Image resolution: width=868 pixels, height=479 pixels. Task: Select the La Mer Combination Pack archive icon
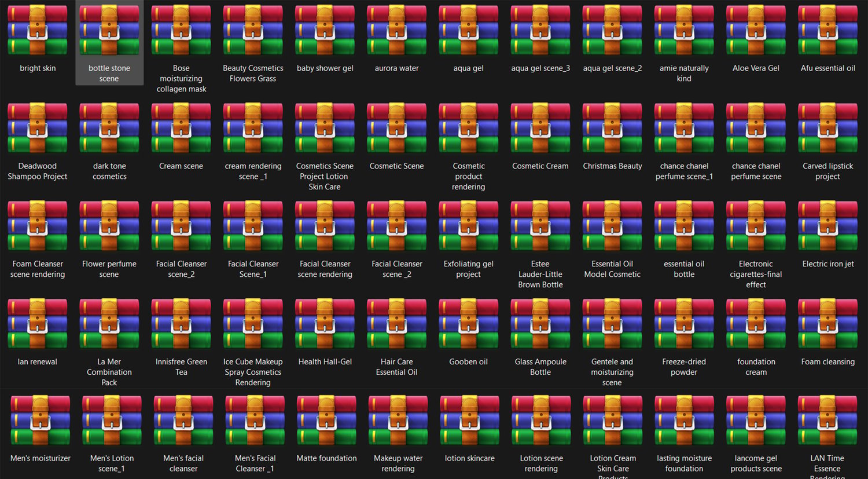click(x=109, y=324)
